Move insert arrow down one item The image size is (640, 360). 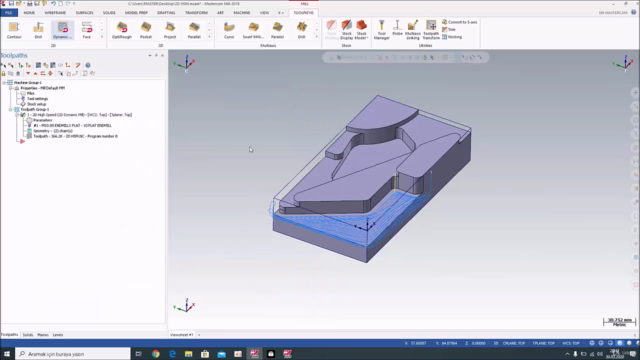click(28, 73)
